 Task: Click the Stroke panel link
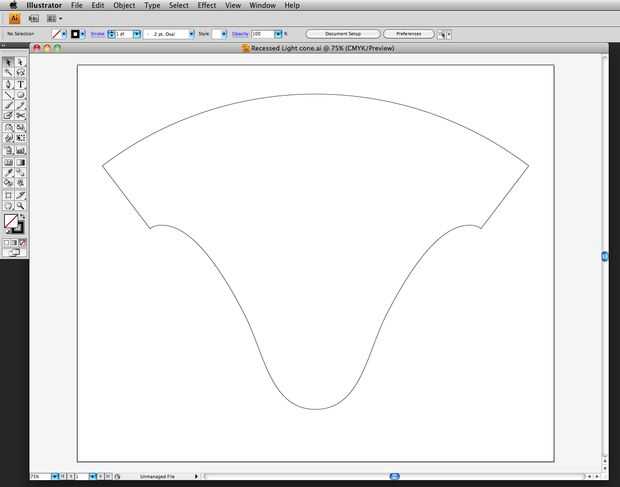98,34
